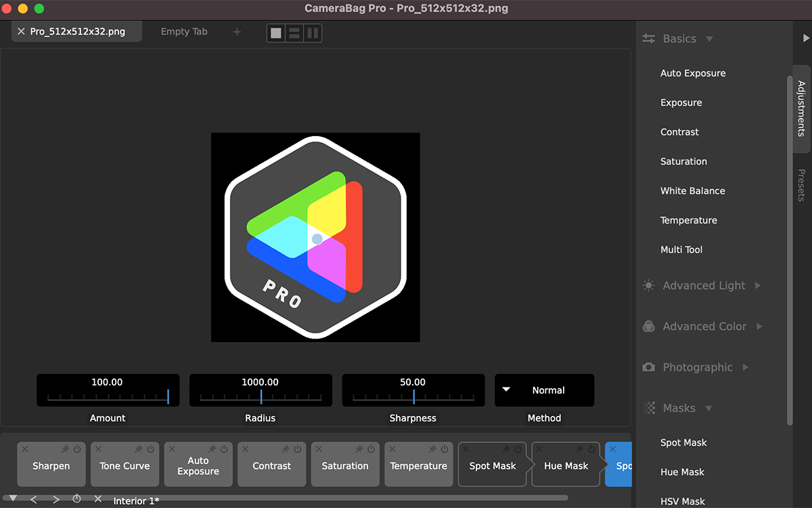Toggle the Contrast tile power button
The image size is (812, 508).
click(297, 449)
